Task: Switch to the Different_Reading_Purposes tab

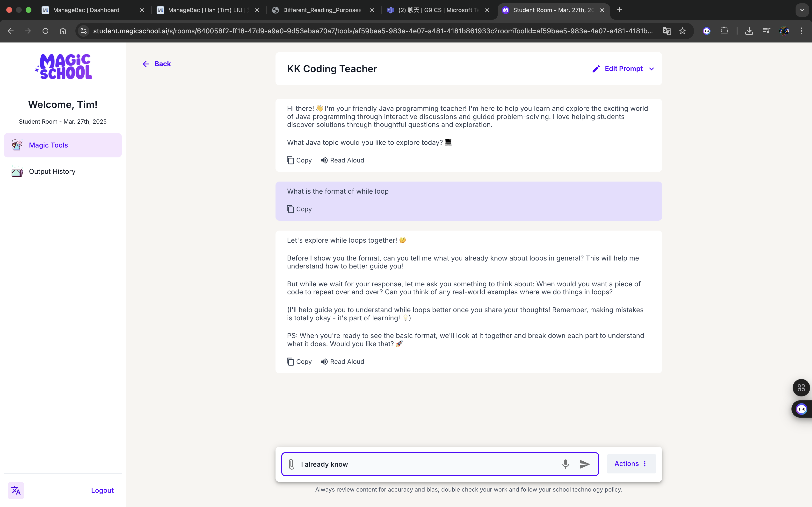Action: 321,10
